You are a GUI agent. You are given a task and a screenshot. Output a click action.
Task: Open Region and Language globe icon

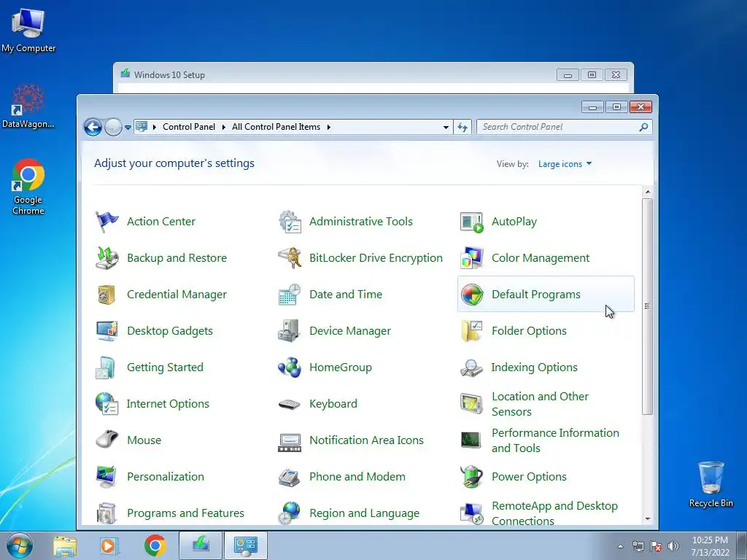(290, 513)
